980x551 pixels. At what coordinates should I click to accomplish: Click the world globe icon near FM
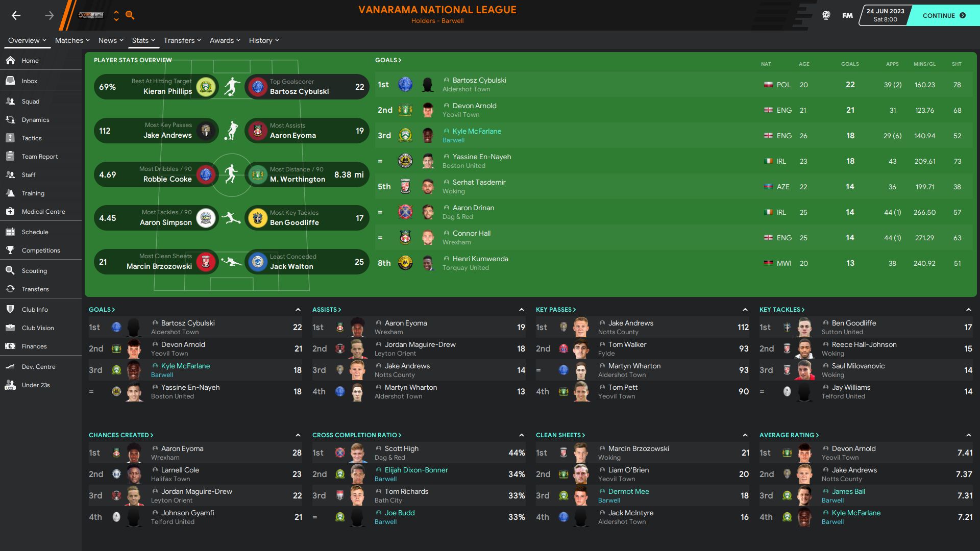coord(826,15)
